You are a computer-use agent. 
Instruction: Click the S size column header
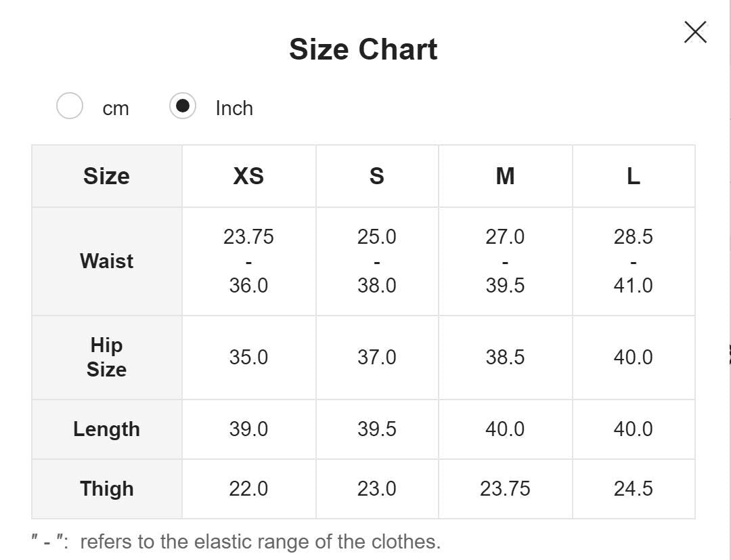[x=376, y=176]
